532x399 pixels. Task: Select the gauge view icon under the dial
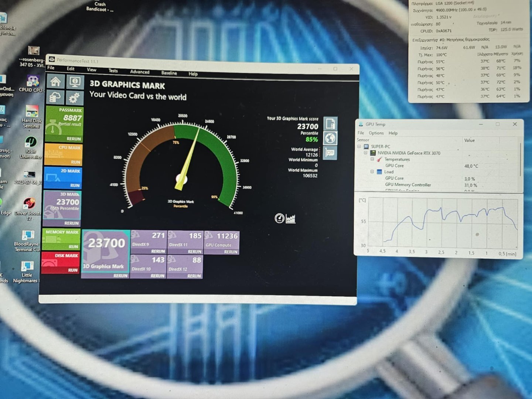pyautogui.click(x=280, y=218)
